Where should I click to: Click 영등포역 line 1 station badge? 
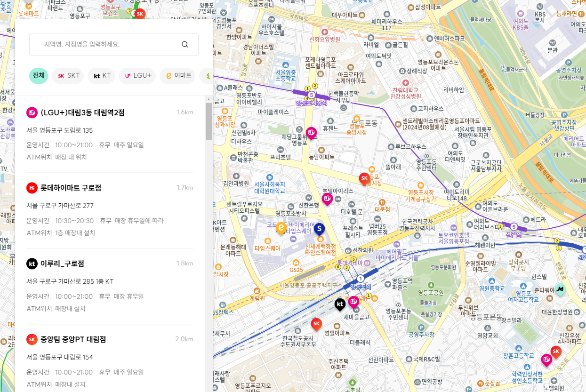[x=361, y=279]
